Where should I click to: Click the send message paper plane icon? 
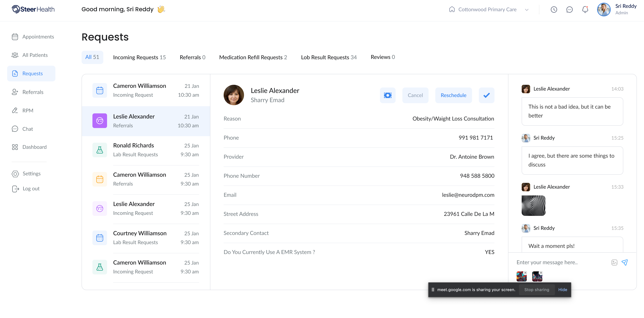point(625,262)
